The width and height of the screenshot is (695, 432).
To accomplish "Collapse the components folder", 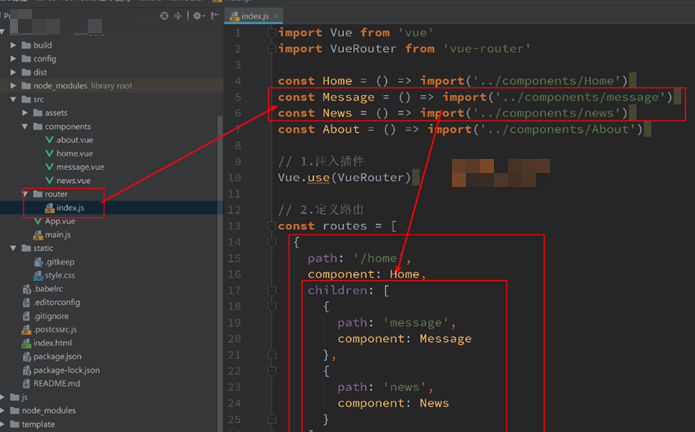I will click(25, 126).
